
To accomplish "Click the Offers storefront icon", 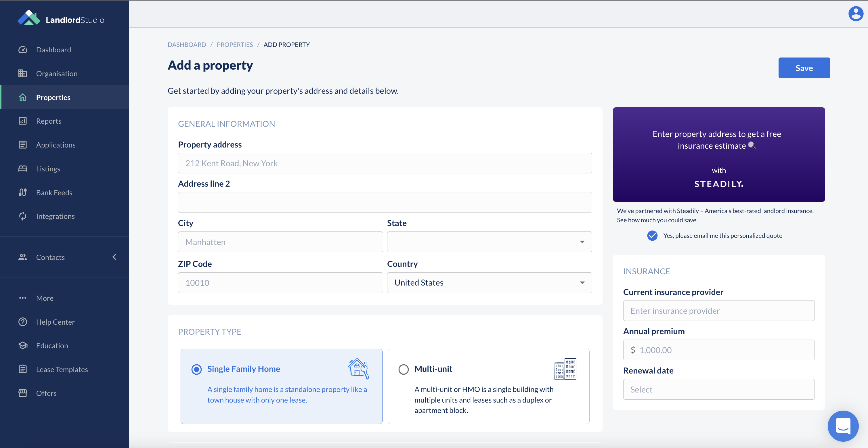I will tap(22, 393).
